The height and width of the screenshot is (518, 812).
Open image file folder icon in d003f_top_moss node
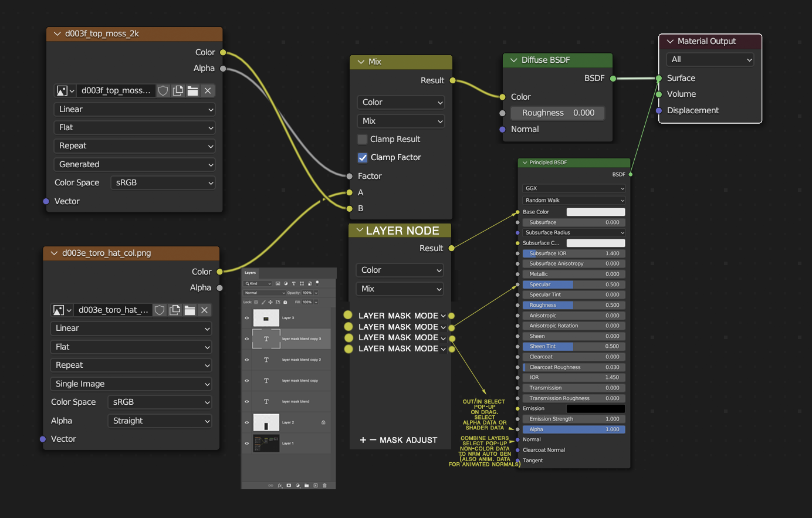point(192,91)
